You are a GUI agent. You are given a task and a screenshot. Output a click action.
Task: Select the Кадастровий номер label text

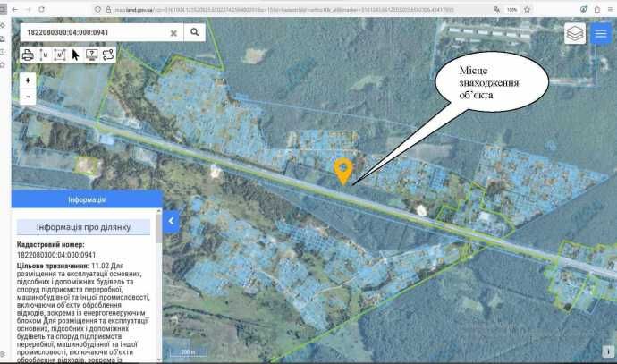coord(51,244)
